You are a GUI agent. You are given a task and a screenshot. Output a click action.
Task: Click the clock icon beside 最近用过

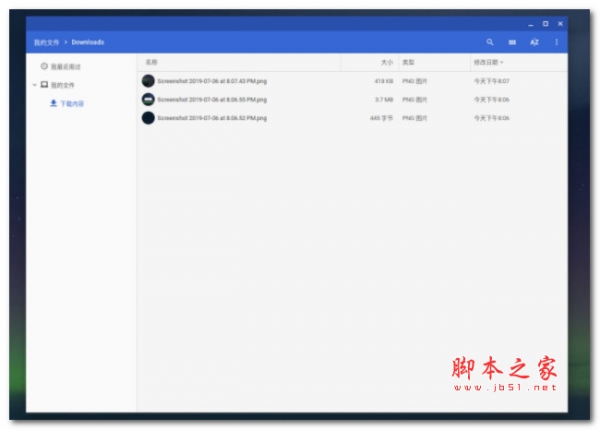44,66
